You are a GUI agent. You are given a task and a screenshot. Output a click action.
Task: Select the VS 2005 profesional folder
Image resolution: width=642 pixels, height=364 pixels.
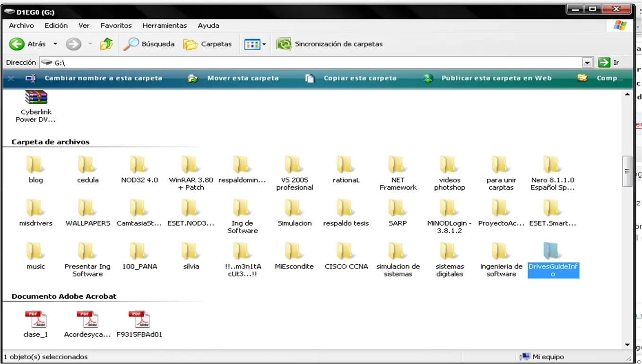pyautogui.click(x=295, y=173)
